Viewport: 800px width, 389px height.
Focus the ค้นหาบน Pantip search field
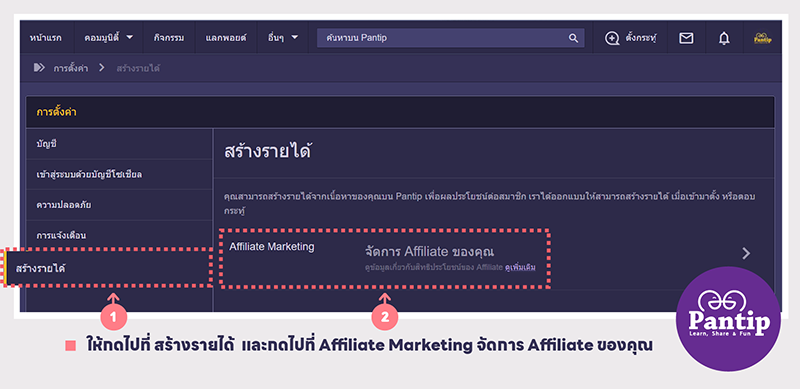point(451,38)
